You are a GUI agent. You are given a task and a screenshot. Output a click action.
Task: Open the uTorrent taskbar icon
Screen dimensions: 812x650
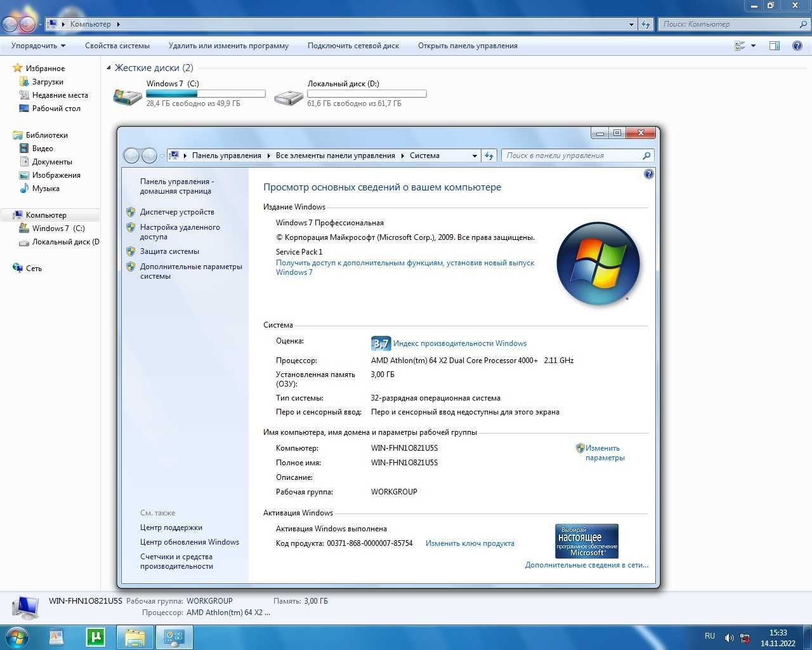96,637
